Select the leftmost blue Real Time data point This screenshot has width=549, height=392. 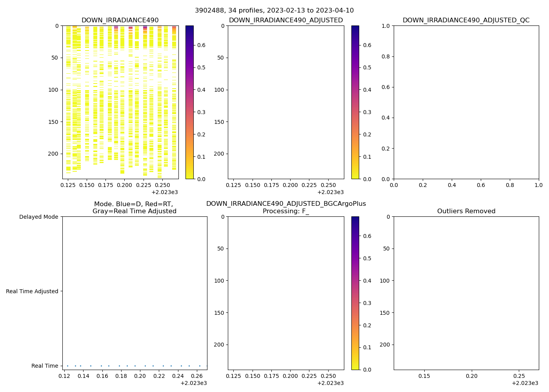point(67,366)
